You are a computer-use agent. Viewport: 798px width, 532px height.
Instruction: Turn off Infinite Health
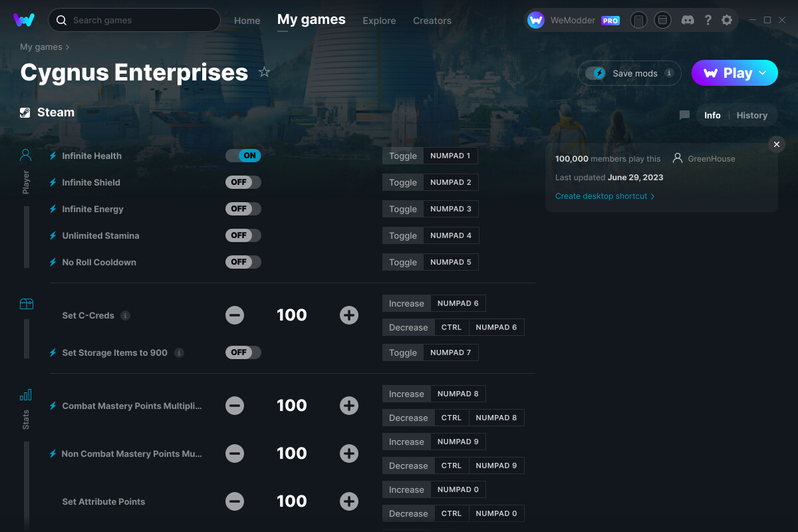[243, 155]
